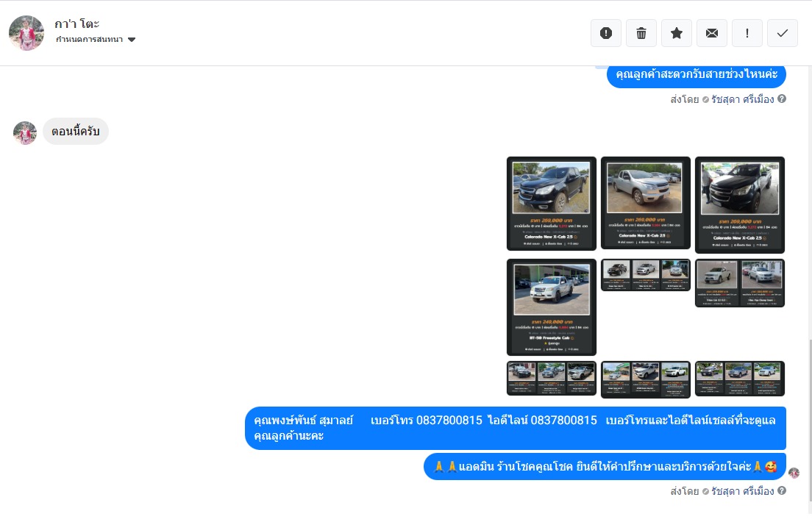Click the คุณลูกค้าสะดวกรับสาย message bubble
812x522 pixels.
pyautogui.click(x=697, y=75)
